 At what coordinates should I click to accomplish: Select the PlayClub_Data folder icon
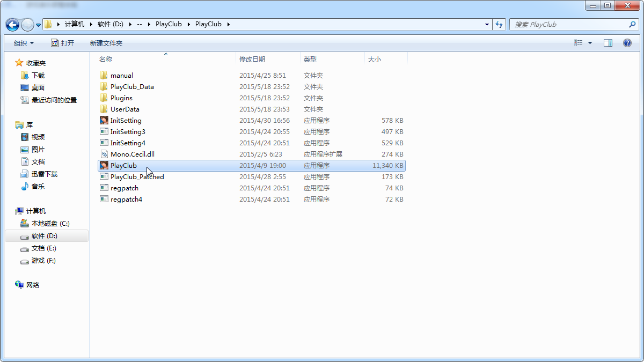104,87
